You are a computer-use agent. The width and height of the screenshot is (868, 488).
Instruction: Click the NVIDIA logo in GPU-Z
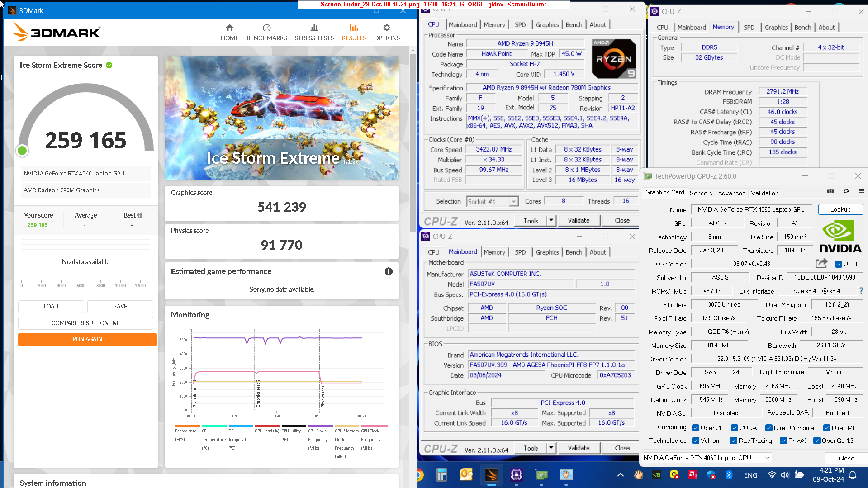[840, 236]
